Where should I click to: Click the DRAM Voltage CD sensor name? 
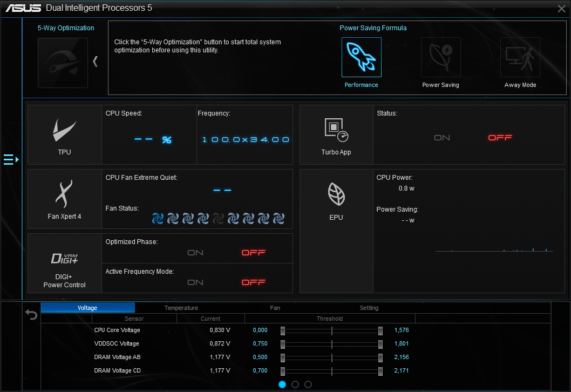[117, 370]
